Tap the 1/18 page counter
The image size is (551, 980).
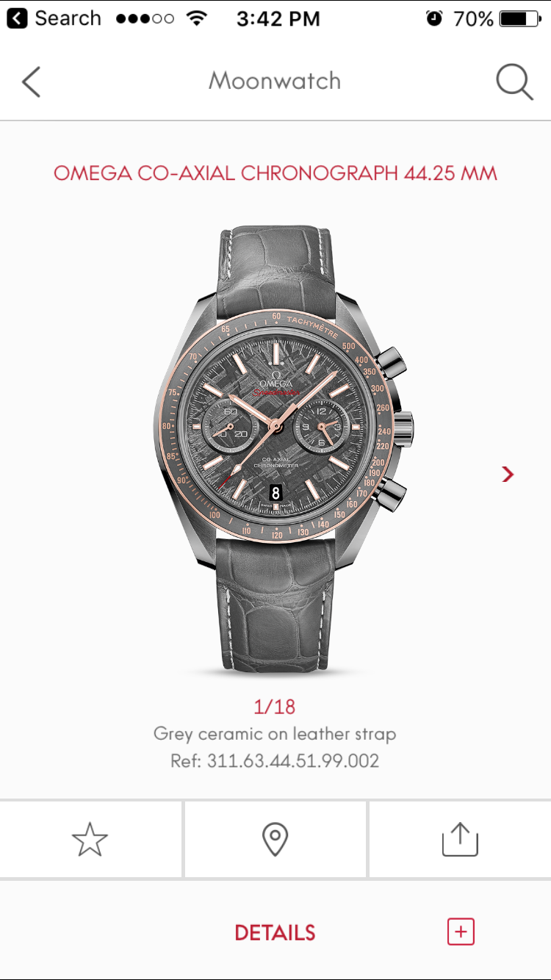click(275, 707)
